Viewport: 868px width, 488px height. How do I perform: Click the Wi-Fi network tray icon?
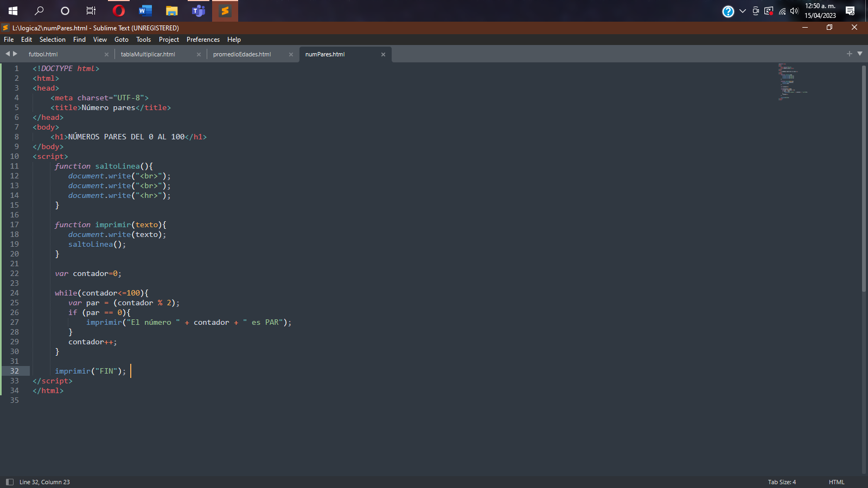(782, 11)
